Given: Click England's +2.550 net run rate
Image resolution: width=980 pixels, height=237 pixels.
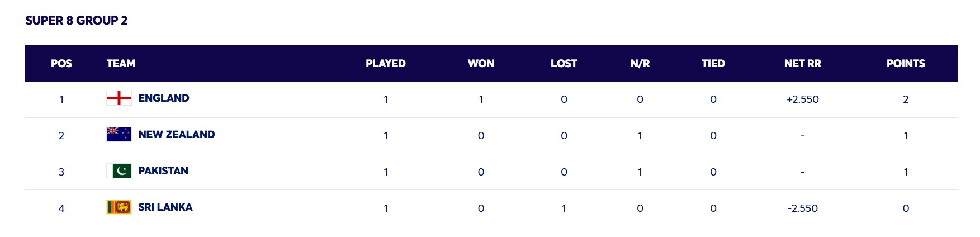Looking at the screenshot, I should pos(803,99).
